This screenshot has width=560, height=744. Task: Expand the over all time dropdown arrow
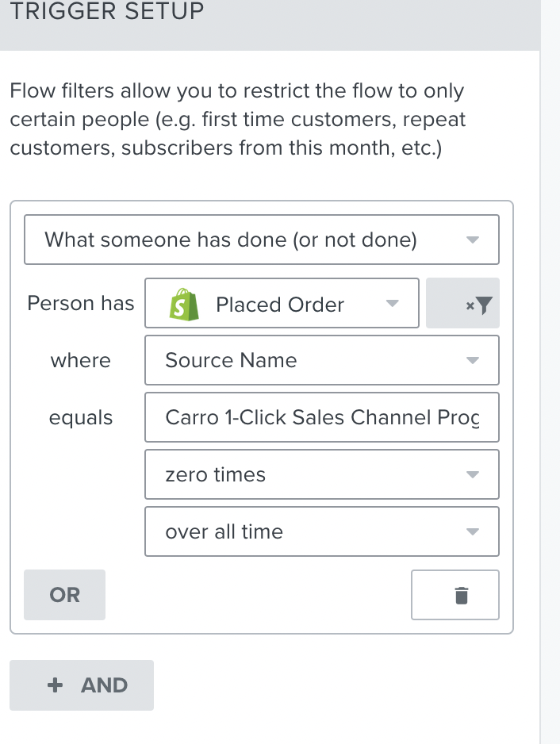point(473,532)
